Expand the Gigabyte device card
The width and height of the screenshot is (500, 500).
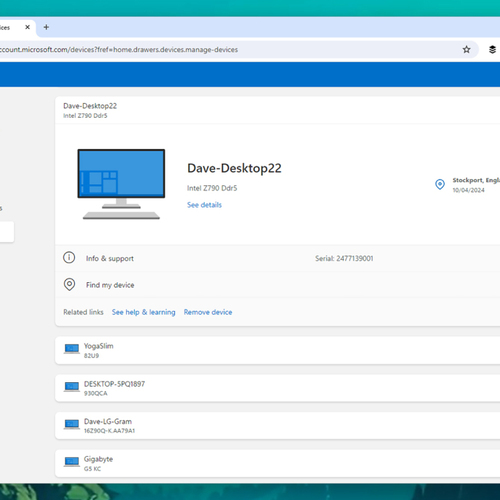click(x=277, y=463)
